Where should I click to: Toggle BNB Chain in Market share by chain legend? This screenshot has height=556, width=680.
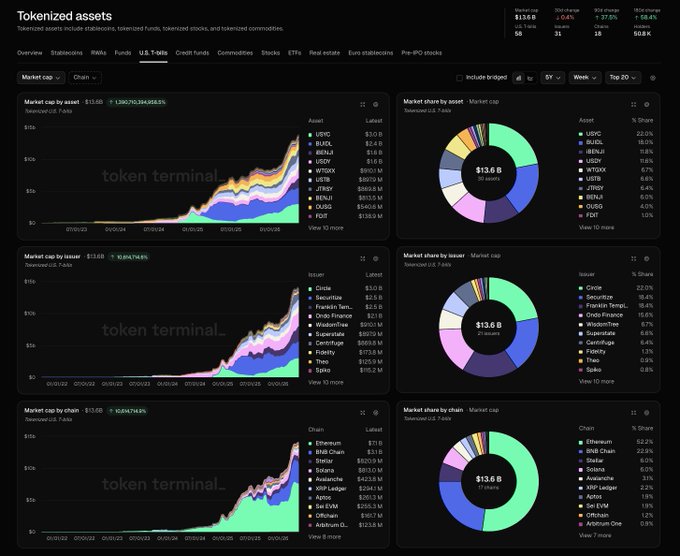tap(616, 451)
